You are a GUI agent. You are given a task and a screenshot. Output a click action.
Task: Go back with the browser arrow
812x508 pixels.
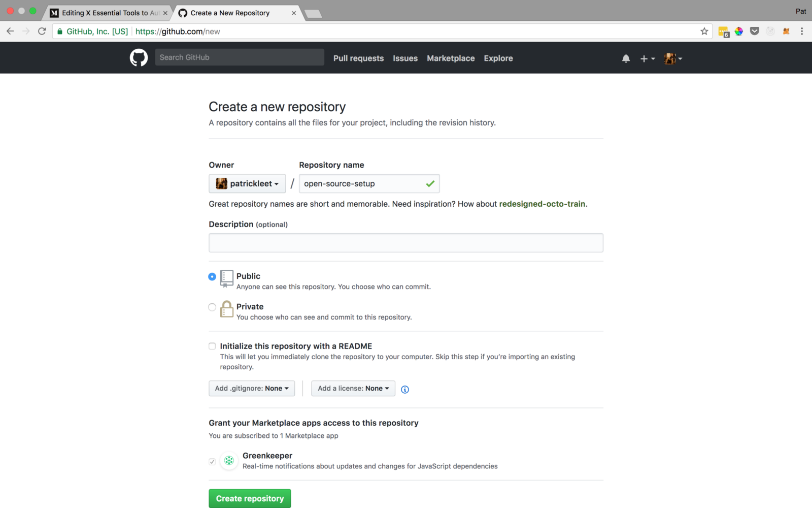point(10,31)
